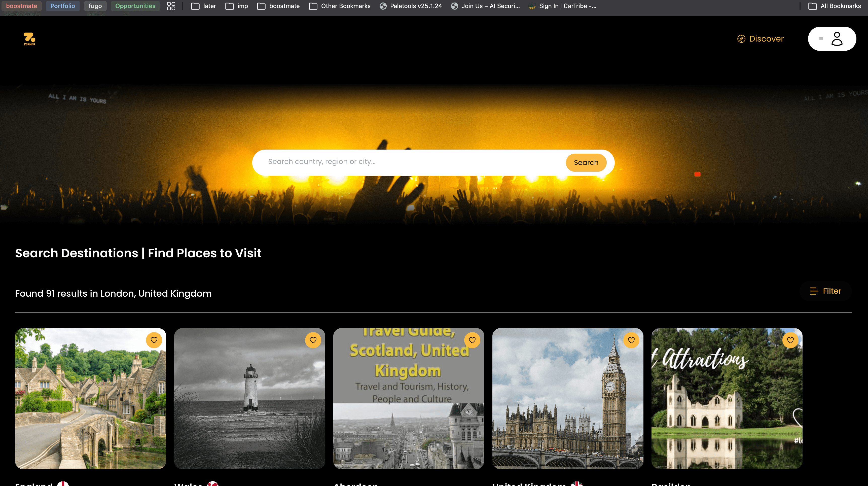Open the England village thumbnail

pyautogui.click(x=90, y=404)
